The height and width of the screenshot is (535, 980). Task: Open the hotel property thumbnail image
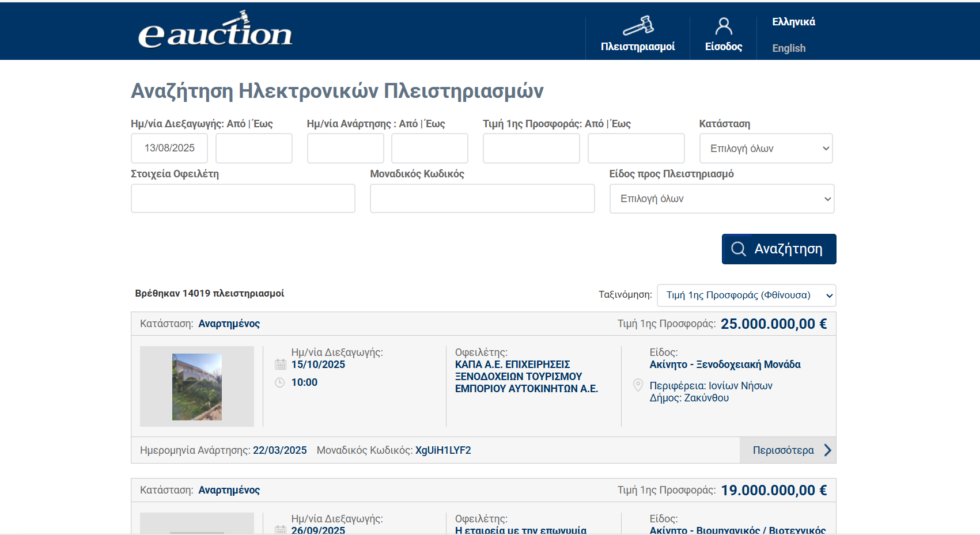197,386
